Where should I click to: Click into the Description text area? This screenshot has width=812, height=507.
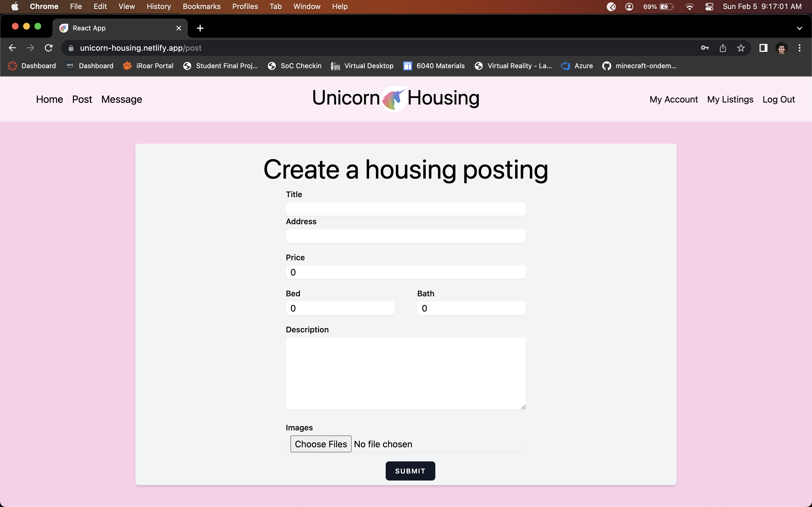pos(405,373)
